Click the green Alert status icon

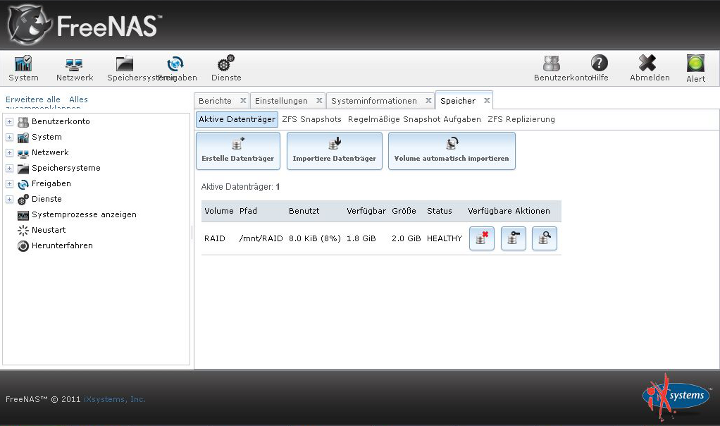click(696, 63)
